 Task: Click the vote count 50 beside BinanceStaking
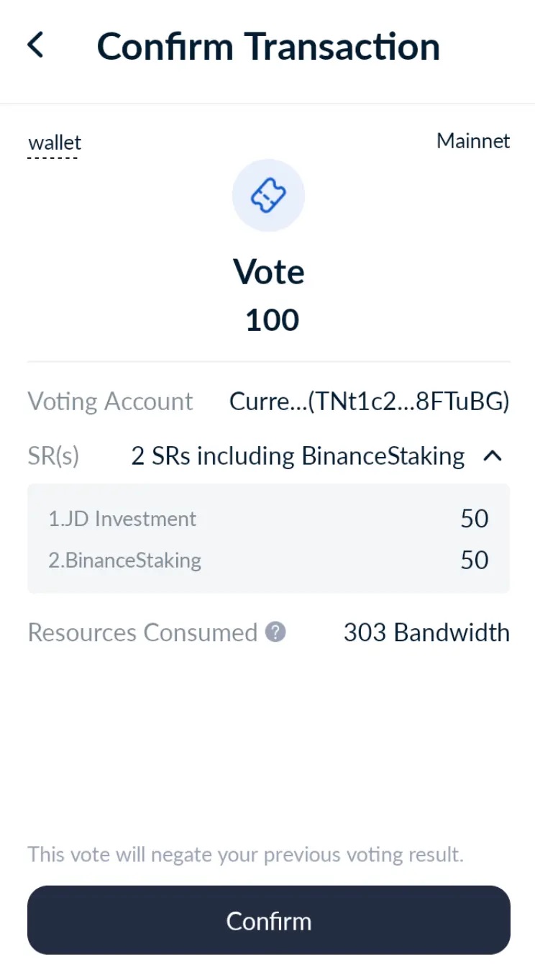pos(474,560)
